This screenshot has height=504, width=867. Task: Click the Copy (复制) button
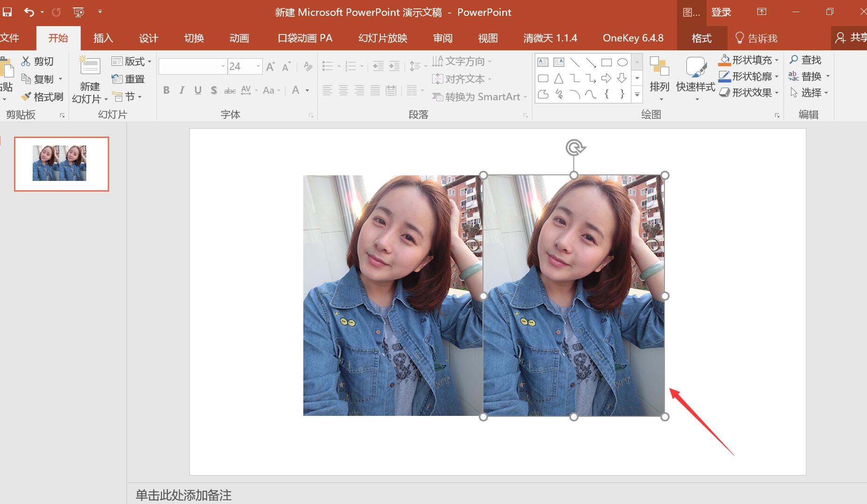click(x=38, y=79)
